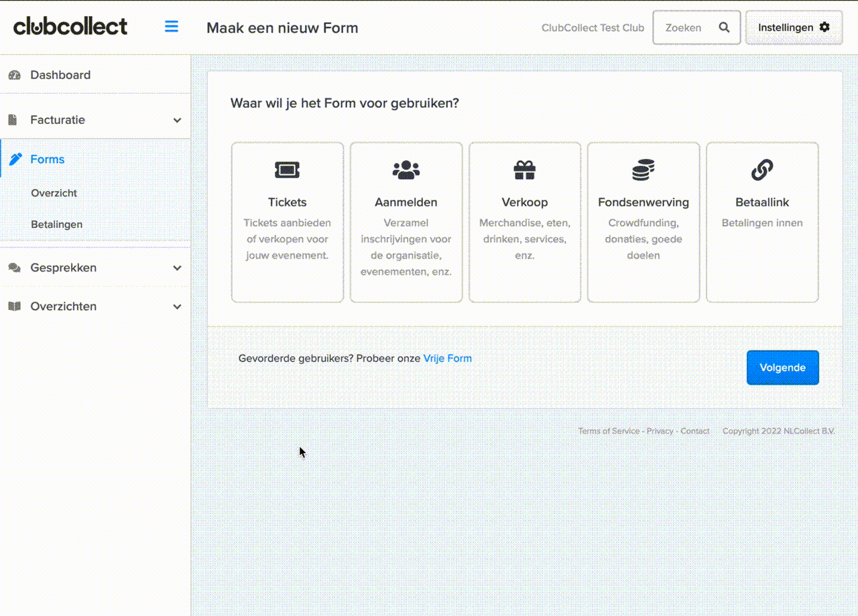Click the Gesprekken chat bubbles icon
This screenshot has width=858, height=616.
click(x=14, y=267)
